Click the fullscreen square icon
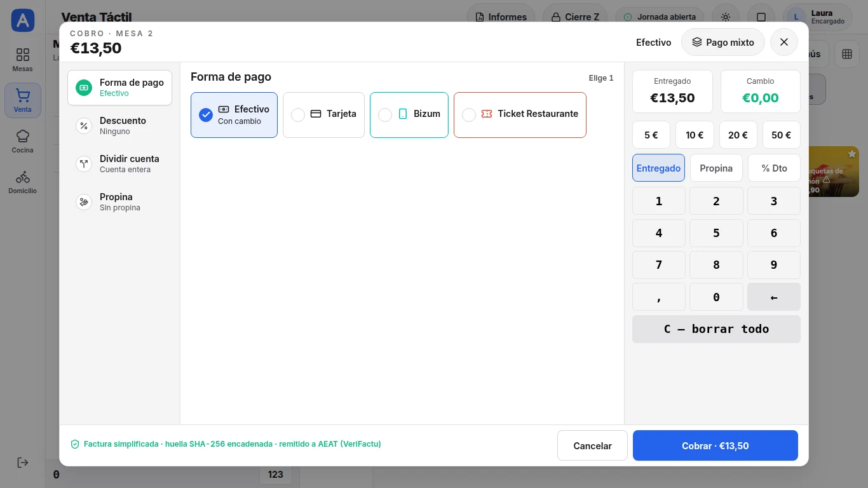This screenshot has width=868, height=488. point(761,17)
